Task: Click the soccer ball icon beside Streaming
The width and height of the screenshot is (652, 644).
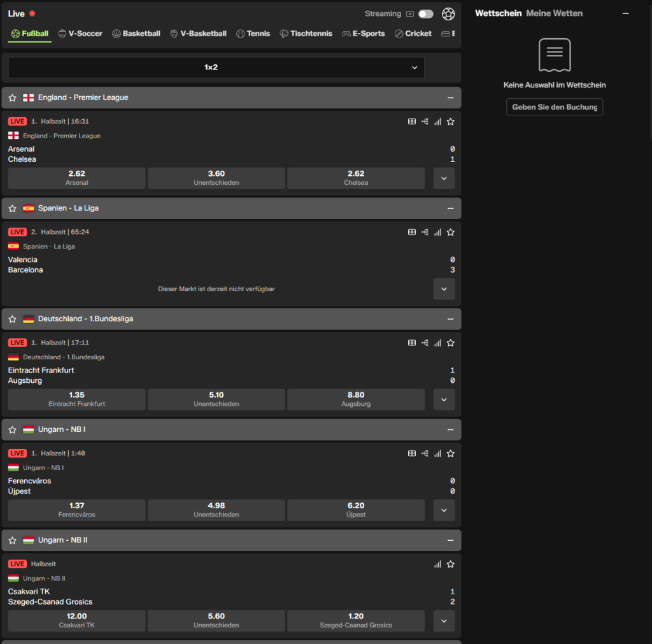Action: click(448, 14)
